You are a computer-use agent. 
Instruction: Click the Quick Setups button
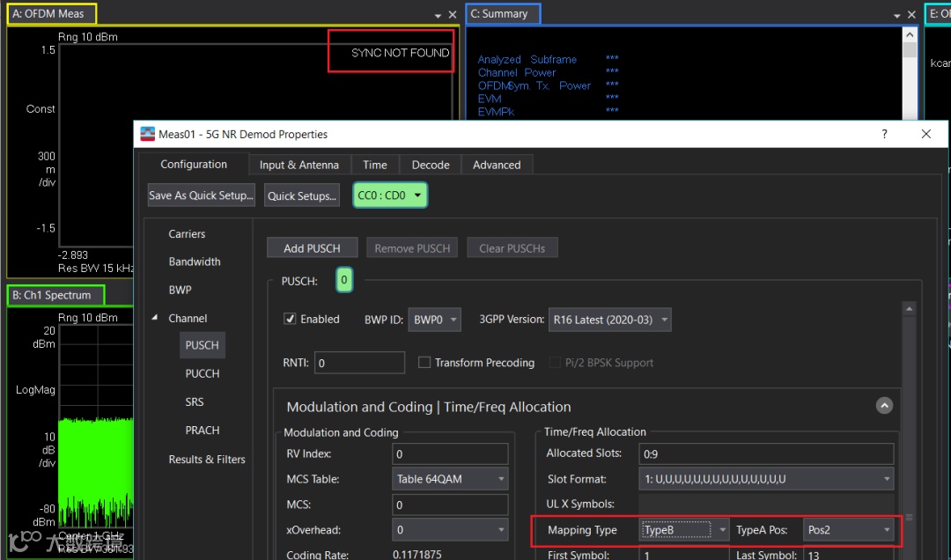click(302, 195)
